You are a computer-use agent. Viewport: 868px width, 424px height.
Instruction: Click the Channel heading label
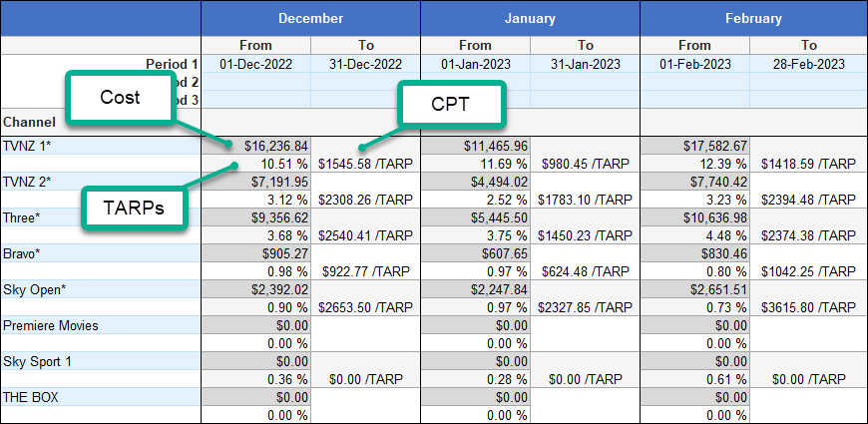(x=29, y=122)
